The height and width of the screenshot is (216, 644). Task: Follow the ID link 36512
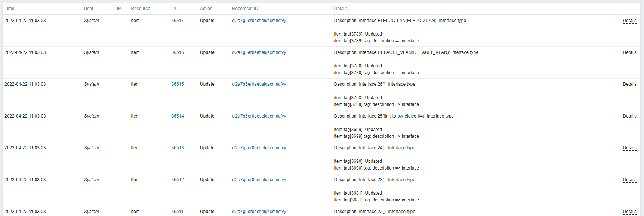click(178, 180)
